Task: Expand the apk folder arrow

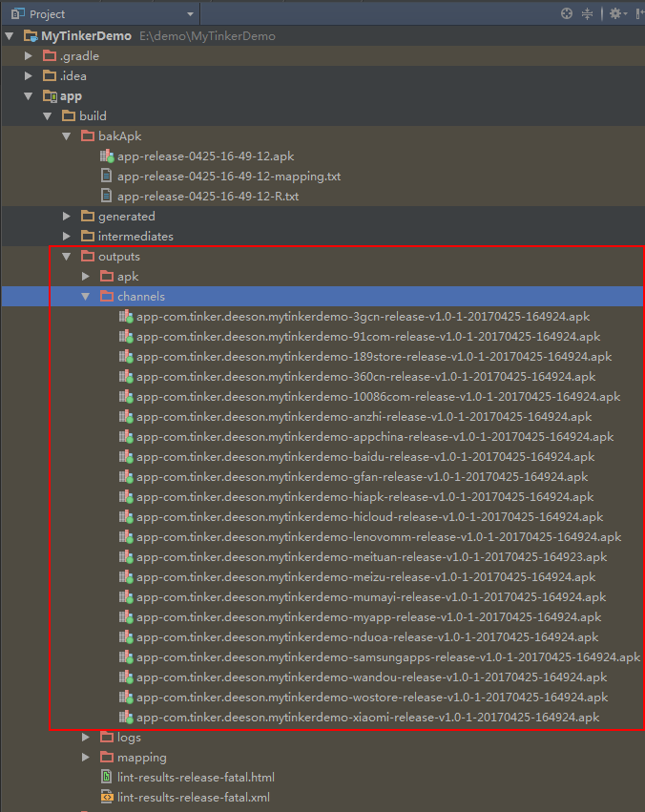Action: (86, 277)
